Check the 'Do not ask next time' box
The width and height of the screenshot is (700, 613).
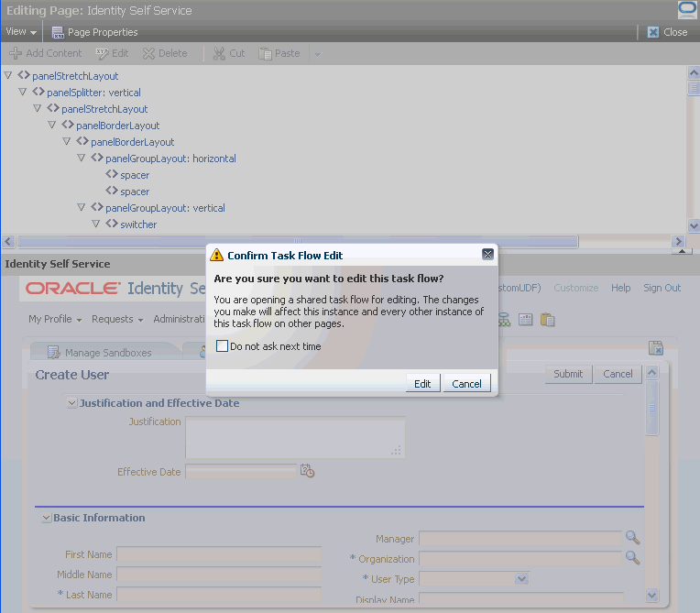coord(222,346)
